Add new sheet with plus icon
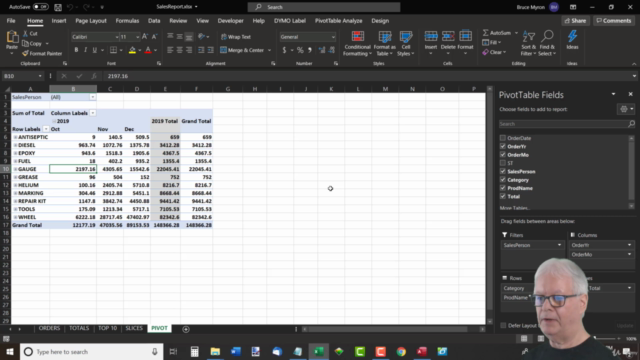 point(186,329)
